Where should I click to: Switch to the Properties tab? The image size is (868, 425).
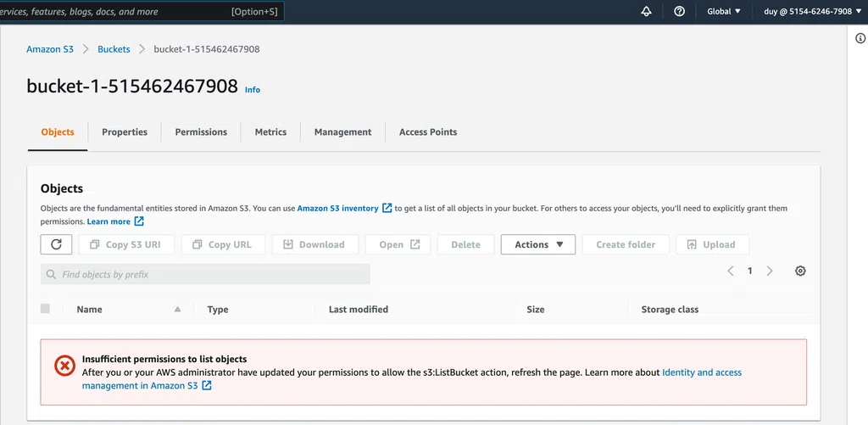click(x=125, y=131)
